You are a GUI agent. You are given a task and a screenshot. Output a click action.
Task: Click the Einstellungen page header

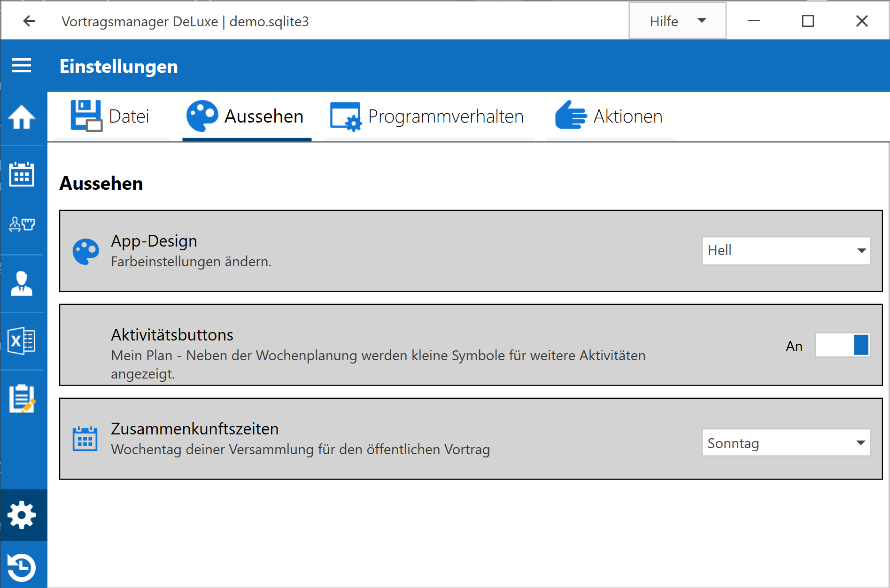[x=119, y=66]
